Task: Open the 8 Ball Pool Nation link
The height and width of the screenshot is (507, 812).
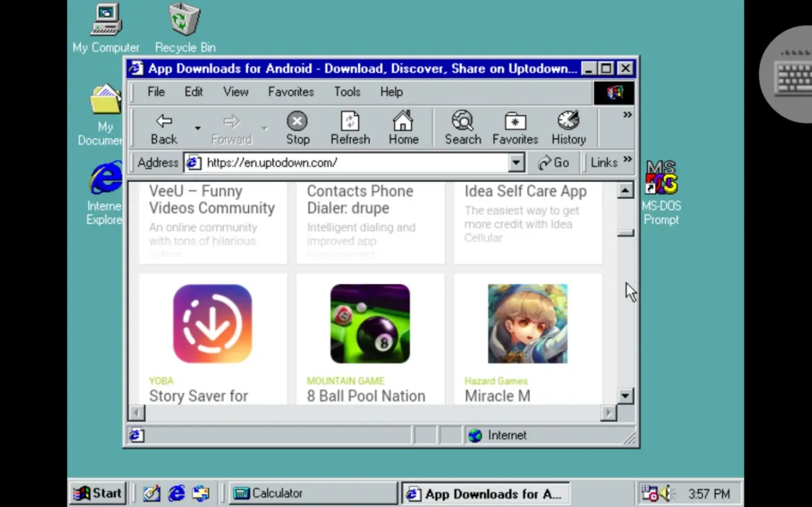Action: [x=366, y=396]
